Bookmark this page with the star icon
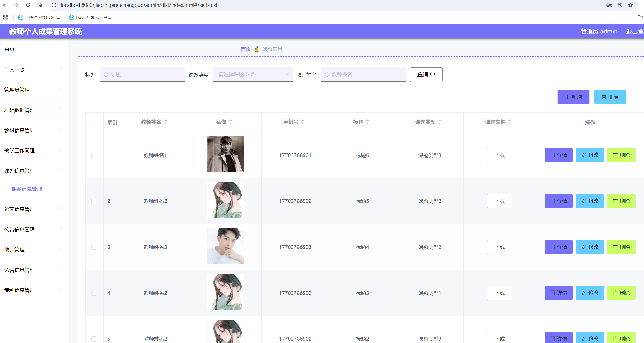The image size is (644, 343). coord(631,5)
